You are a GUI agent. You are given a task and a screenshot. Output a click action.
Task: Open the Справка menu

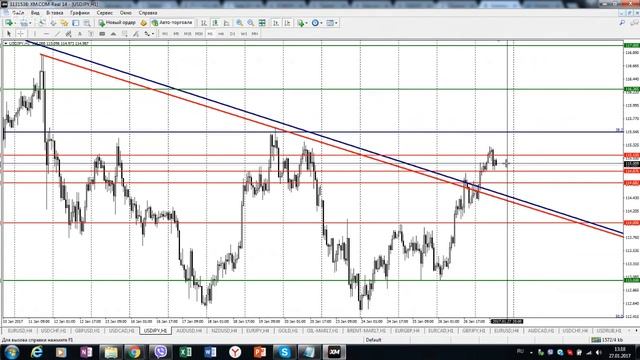point(148,13)
